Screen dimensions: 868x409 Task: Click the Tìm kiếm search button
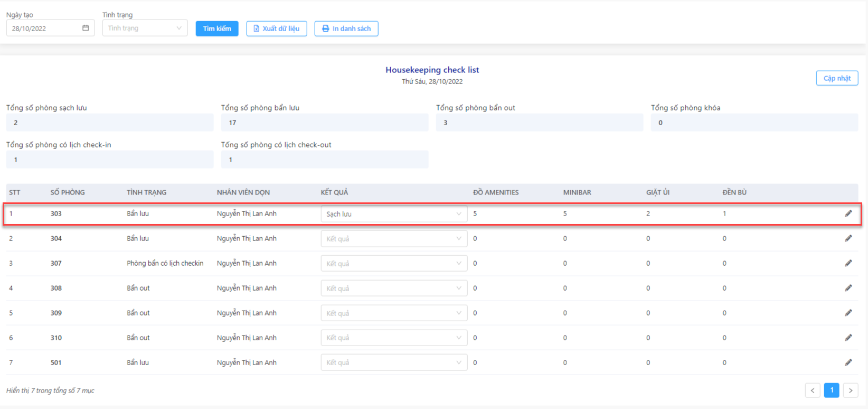(217, 29)
